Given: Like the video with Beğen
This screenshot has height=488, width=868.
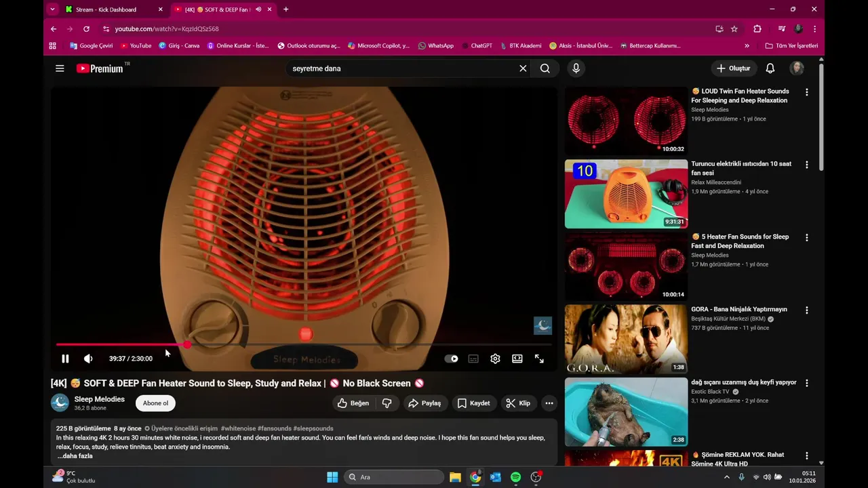Looking at the screenshot, I should tap(353, 403).
